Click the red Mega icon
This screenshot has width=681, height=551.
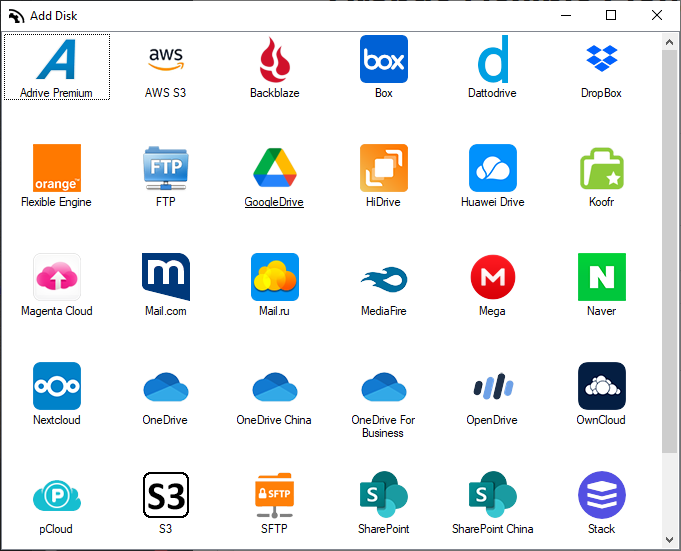[x=493, y=277]
